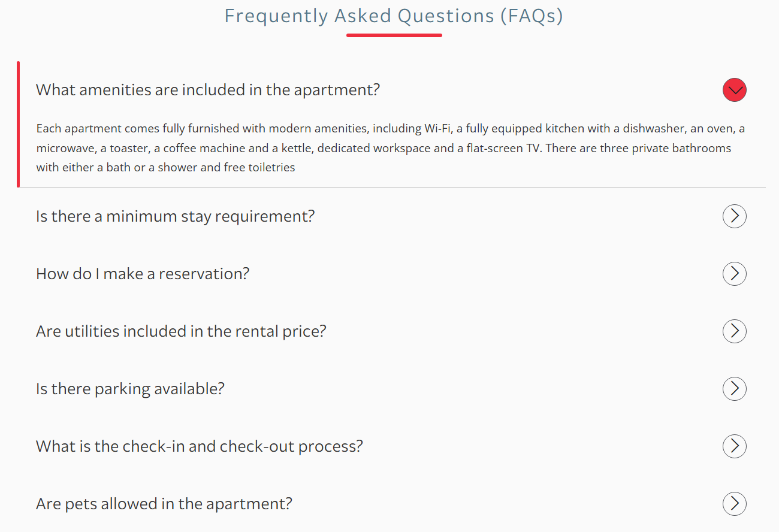Click the Frequently Asked Questions heading

(394, 16)
